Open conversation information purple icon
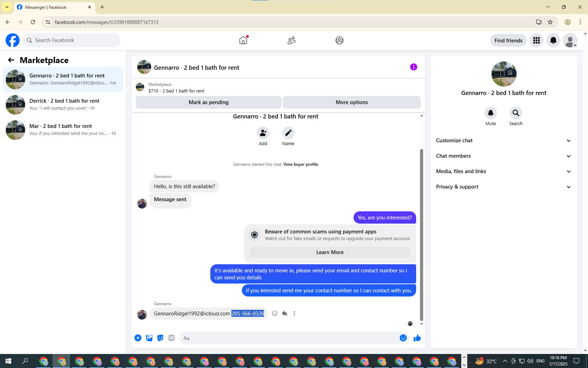This screenshot has height=368, width=588. click(x=414, y=67)
